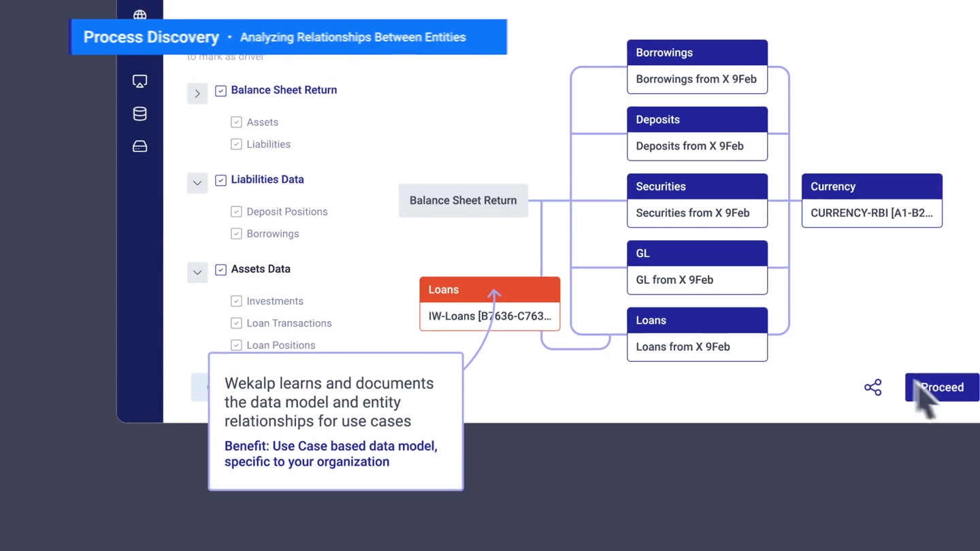This screenshot has height=551, width=980.
Task: Select the Currency CURRENCY-RBI node
Action: 872,200
